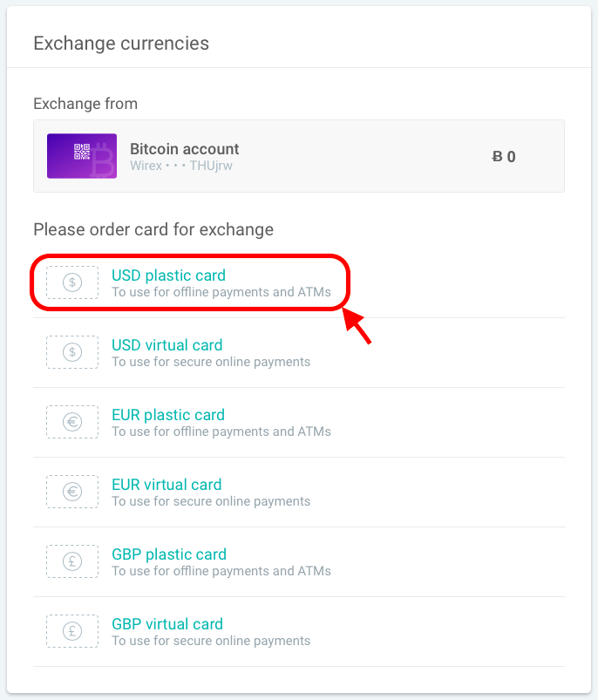
Task: Select the EUR plastic card option
Action: coord(167,415)
